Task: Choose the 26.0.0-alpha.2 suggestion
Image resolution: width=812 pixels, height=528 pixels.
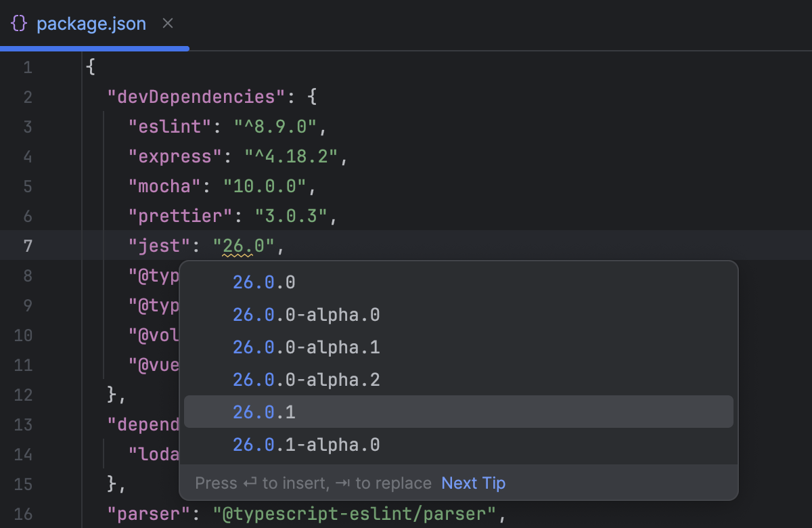Action: point(306,379)
